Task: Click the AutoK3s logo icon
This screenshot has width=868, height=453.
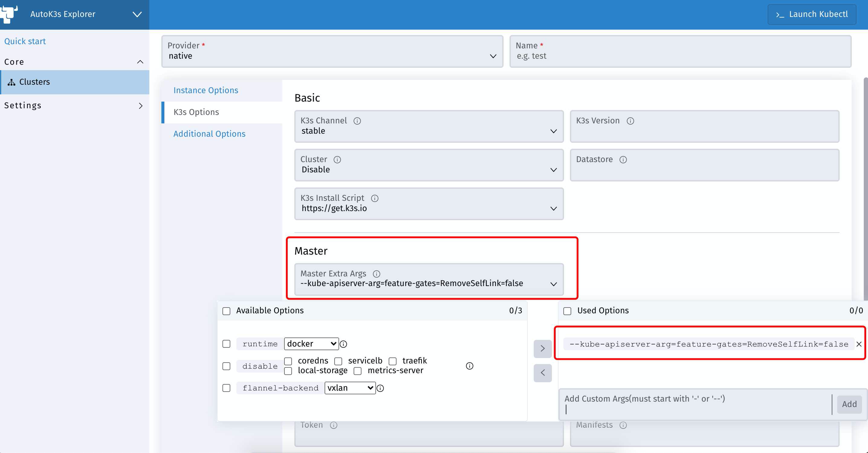Action: [x=9, y=14]
